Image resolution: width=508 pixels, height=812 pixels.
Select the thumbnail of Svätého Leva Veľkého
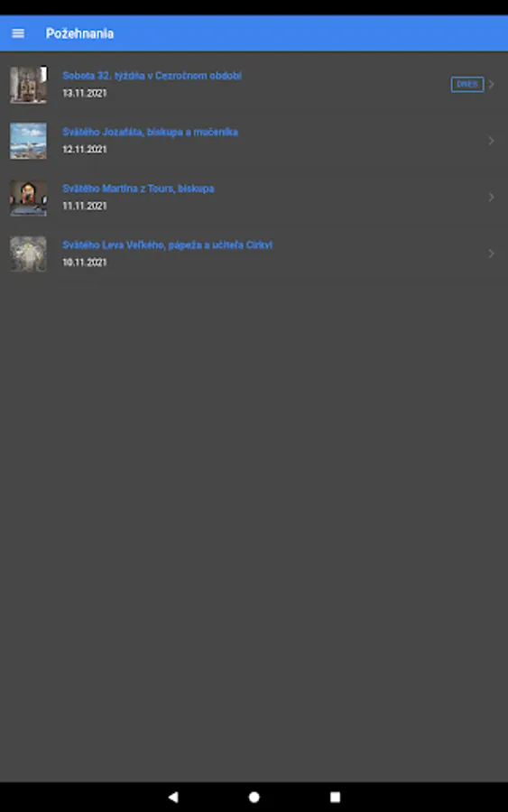coord(29,254)
